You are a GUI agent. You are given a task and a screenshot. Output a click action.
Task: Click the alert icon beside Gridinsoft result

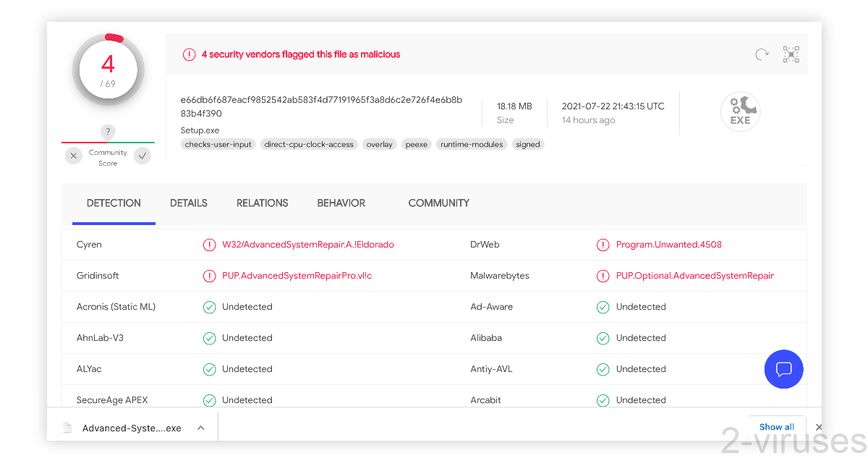click(x=209, y=276)
